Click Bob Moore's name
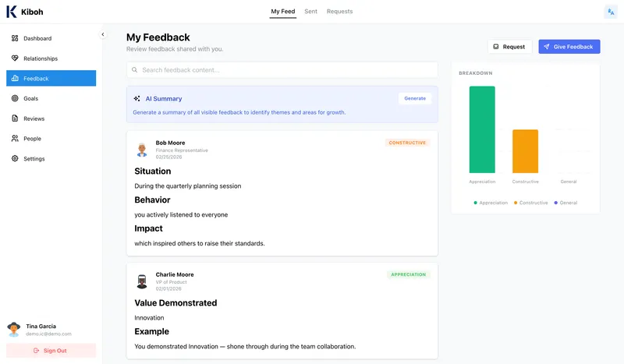This screenshot has width=624, height=364. tap(170, 143)
